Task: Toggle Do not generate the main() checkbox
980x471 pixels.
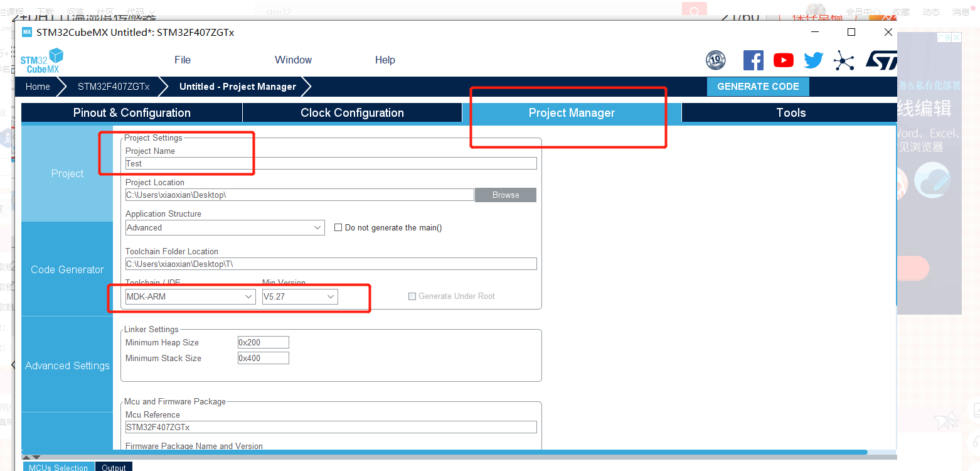Action: click(338, 227)
